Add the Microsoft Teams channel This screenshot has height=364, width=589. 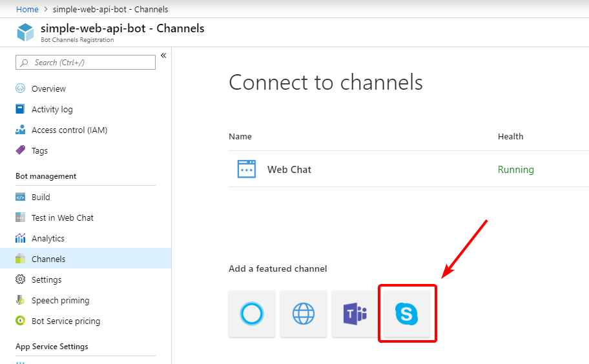(x=355, y=314)
